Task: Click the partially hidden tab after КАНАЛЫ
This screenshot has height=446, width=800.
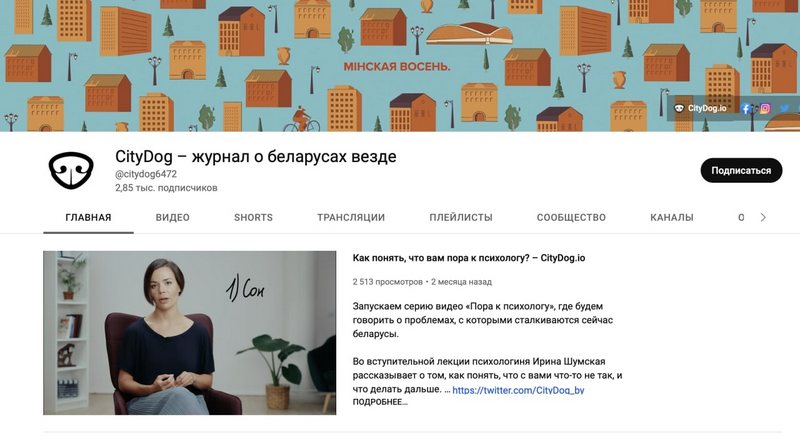Action: point(741,217)
